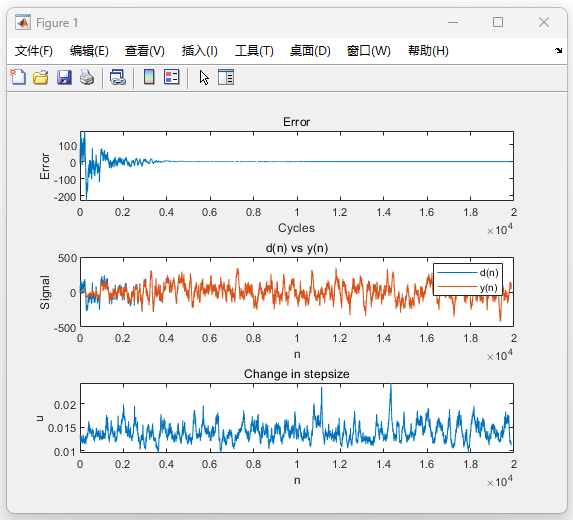
Task: Toggle the Edit Plot arrow tool
Action: (x=204, y=77)
